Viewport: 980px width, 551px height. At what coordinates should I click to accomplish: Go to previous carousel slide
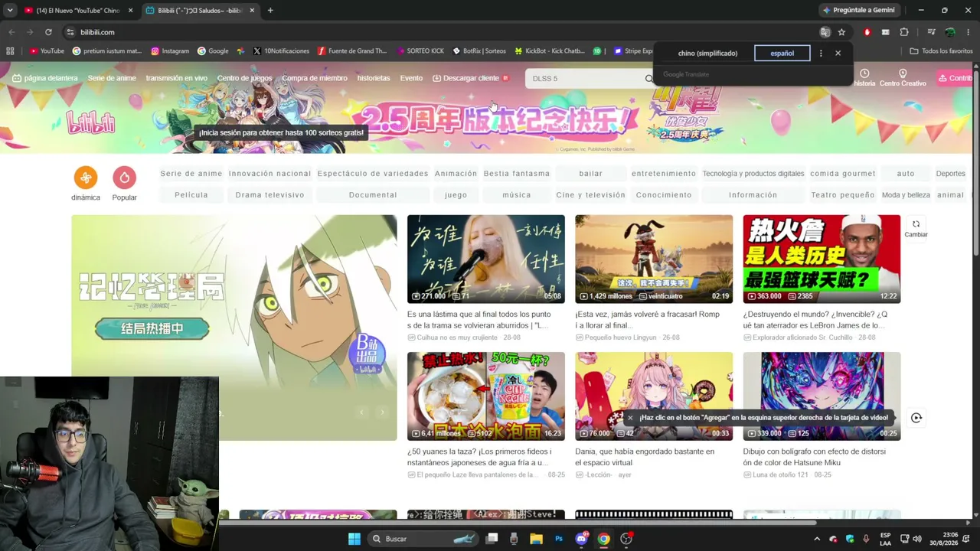tap(361, 412)
